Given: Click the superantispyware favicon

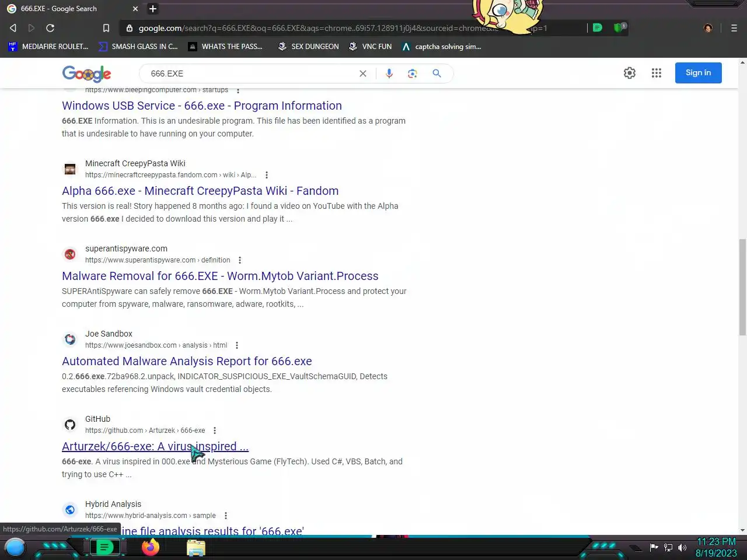Looking at the screenshot, I should tap(70, 254).
